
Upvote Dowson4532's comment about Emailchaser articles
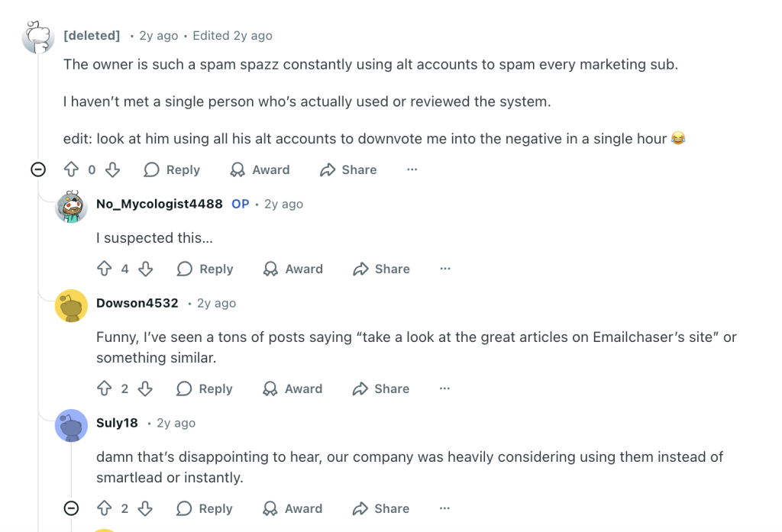103,389
